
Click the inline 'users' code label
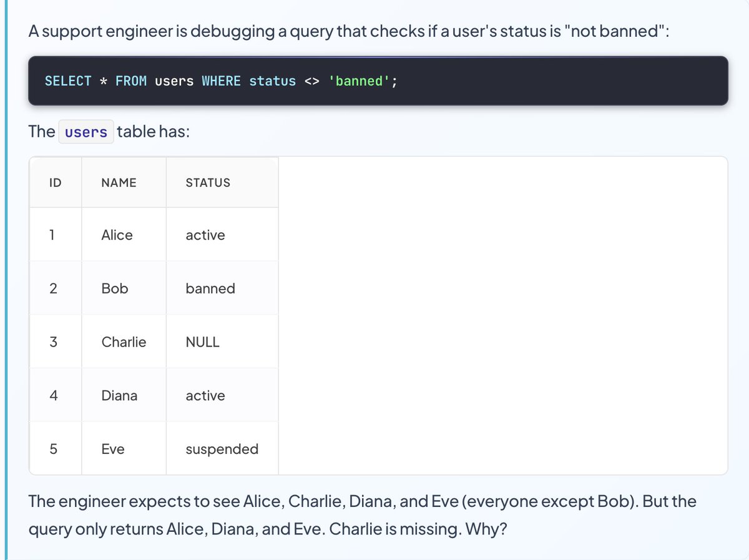86,132
